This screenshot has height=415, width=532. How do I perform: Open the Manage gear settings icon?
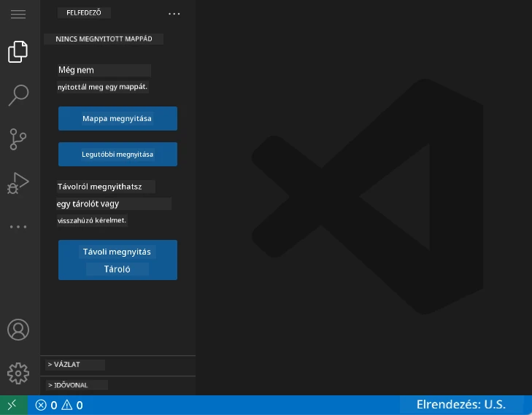click(18, 373)
